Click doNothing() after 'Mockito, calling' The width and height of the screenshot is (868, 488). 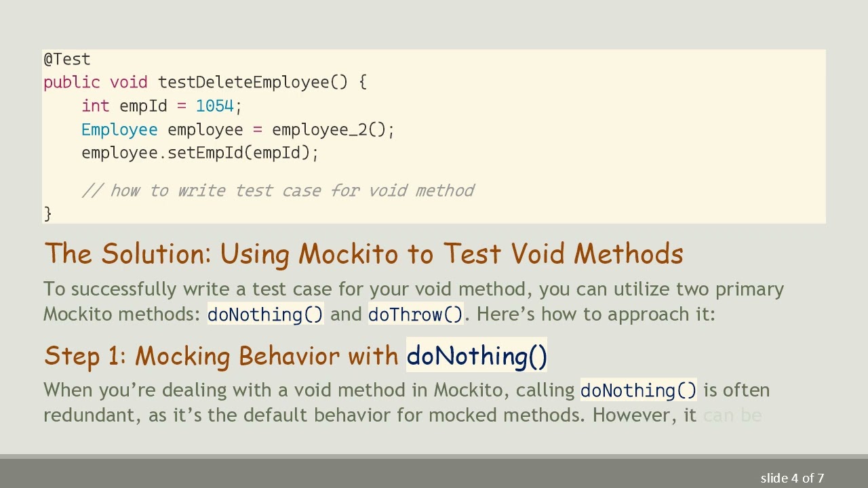click(x=638, y=390)
